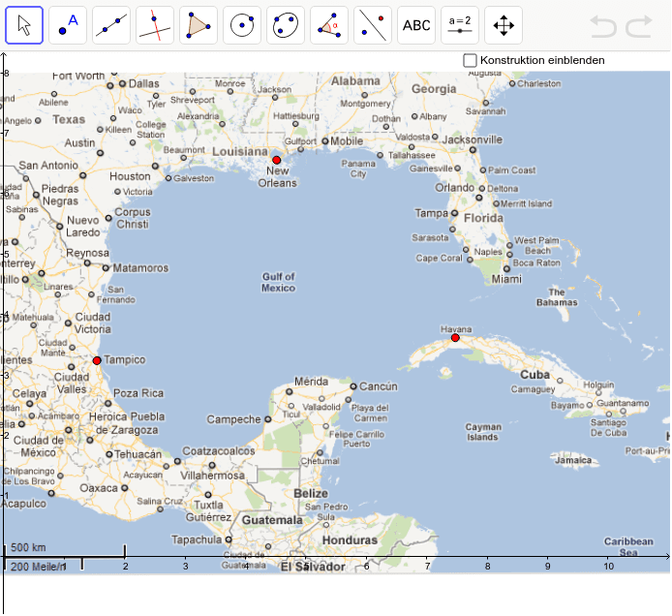This screenshot has width=672, height=616.
Task: Click the Miami label on map
Action: [506, 279]
